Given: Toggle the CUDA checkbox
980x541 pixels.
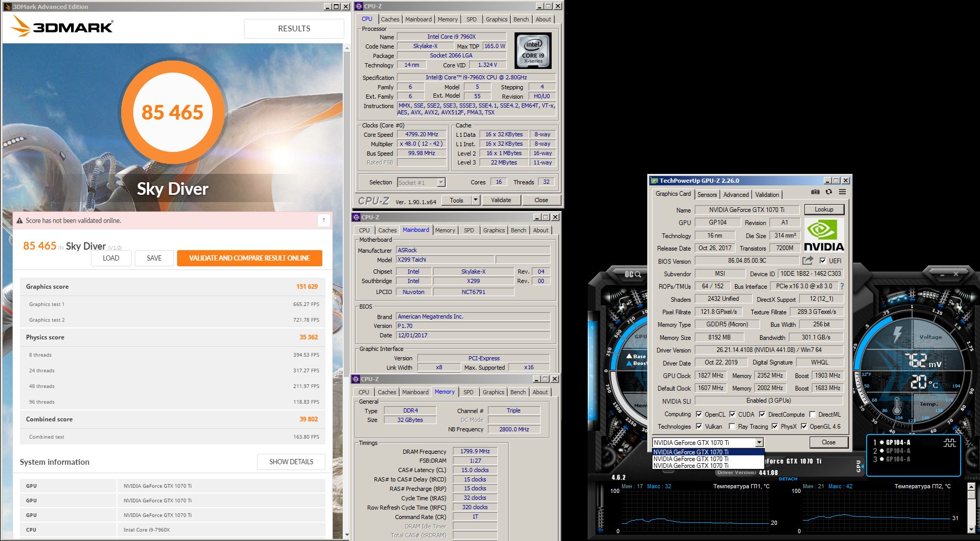Looking at the screenshot, I should (732, 414).
